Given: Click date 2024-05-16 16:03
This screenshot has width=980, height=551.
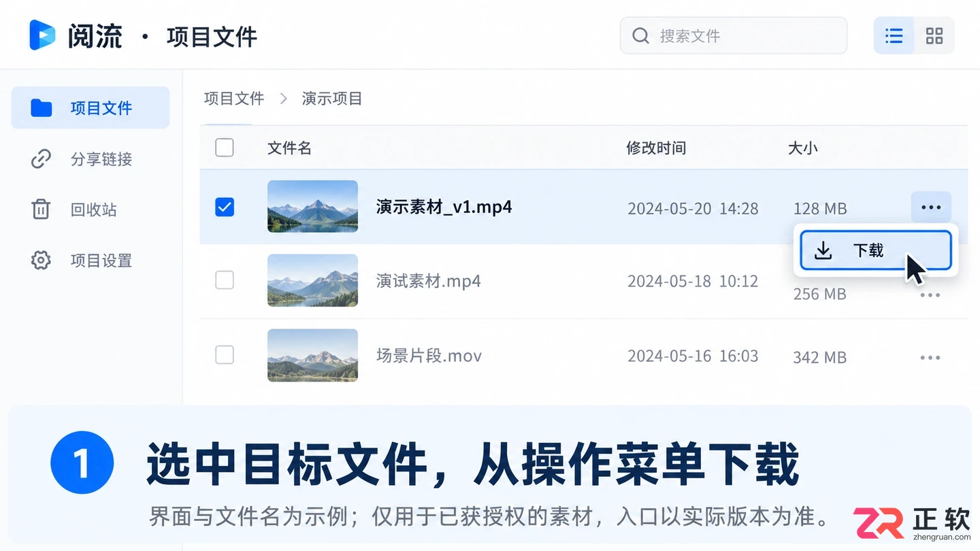Looking at the screenshot, I should 693,356.
